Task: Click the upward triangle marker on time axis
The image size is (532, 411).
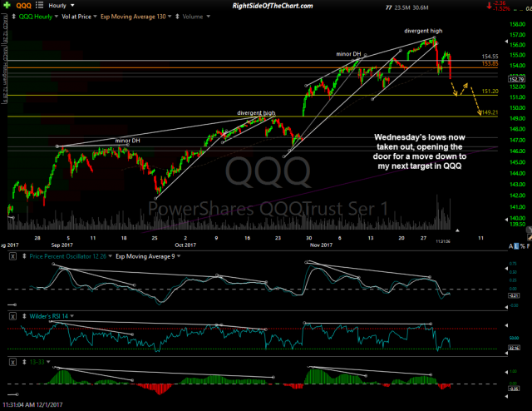Action: click(x=457, y=230)
